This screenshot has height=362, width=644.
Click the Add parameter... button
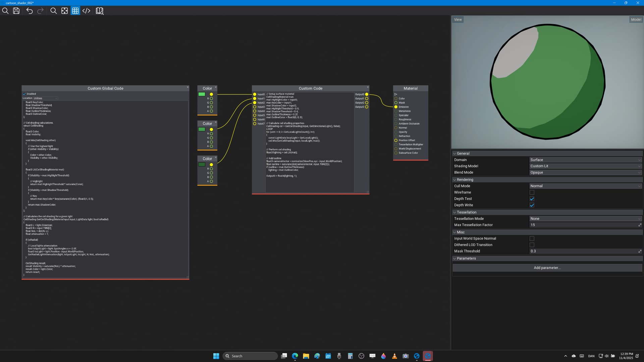(547, 268)
